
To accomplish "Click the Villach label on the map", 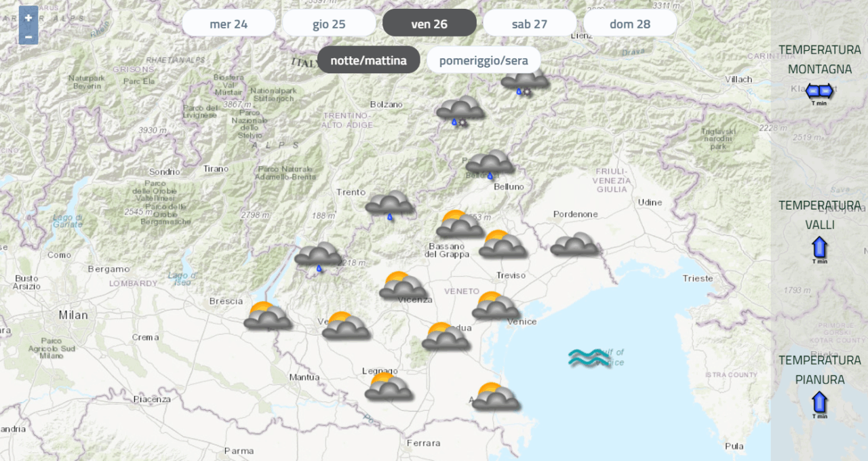I will [x=738, y=79].
